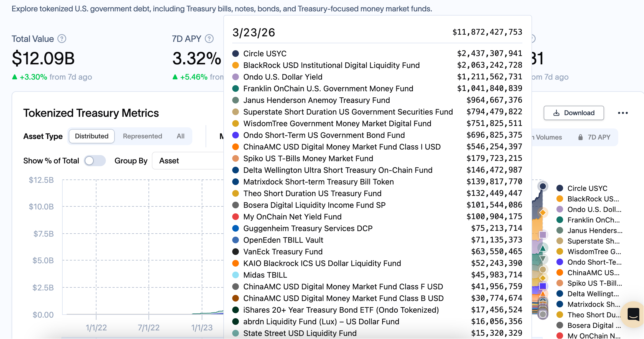Click the Total Value help question icon
Image resolution: width=644 pixels, height=339 pixels.
(x=62, y=39)
